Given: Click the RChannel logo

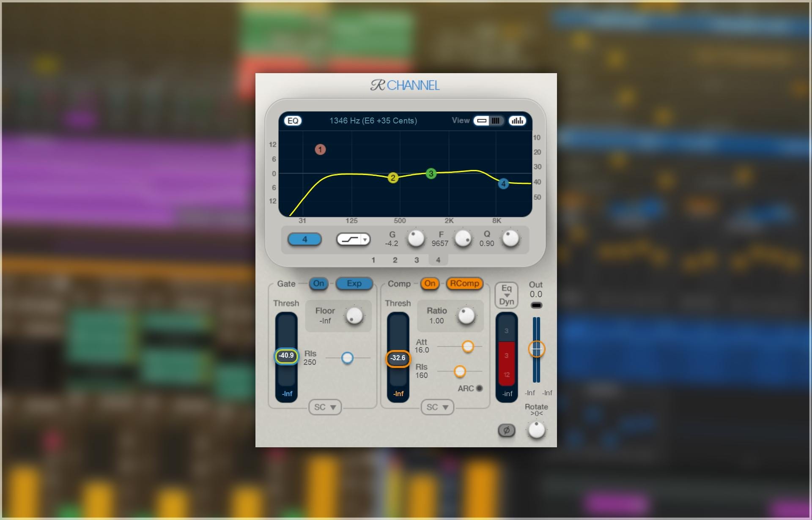Looking at the screenshot, I should pyautogui.click(x=405, y=85).
